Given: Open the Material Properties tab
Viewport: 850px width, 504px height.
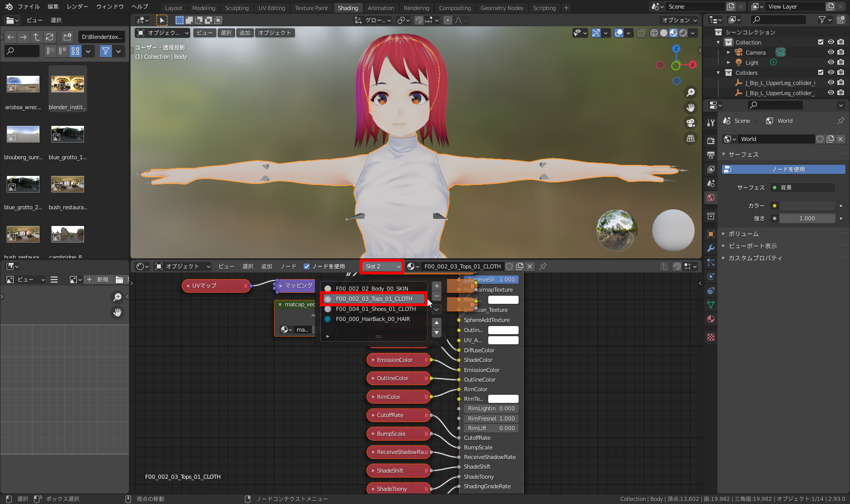Looking at the screenshot, I should pos(710,319).
